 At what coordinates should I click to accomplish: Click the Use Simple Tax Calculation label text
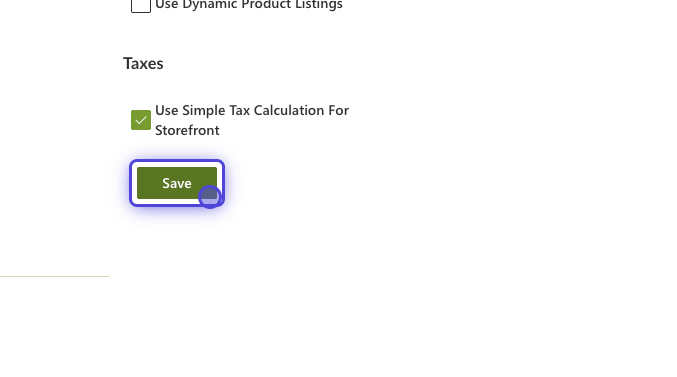[252, 120]
